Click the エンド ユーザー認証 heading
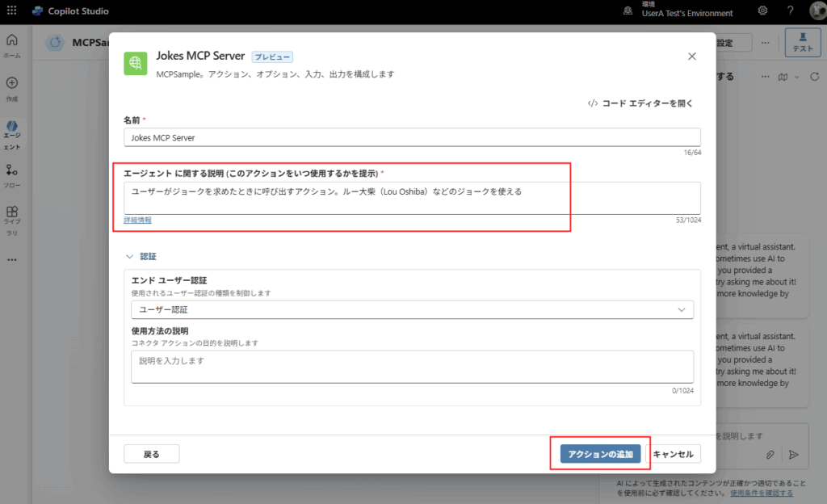Image resolution: width=827 pixels, height=504 pixels. point(169,280)
